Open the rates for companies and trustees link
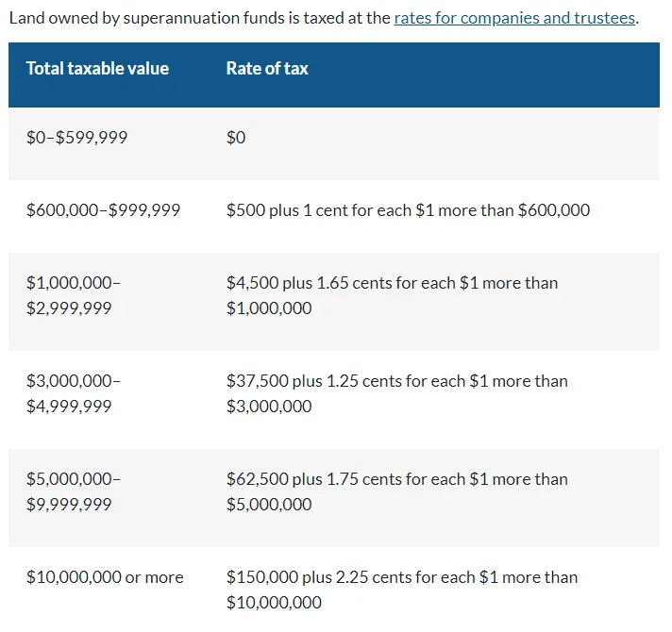 (x=514, y=19)
